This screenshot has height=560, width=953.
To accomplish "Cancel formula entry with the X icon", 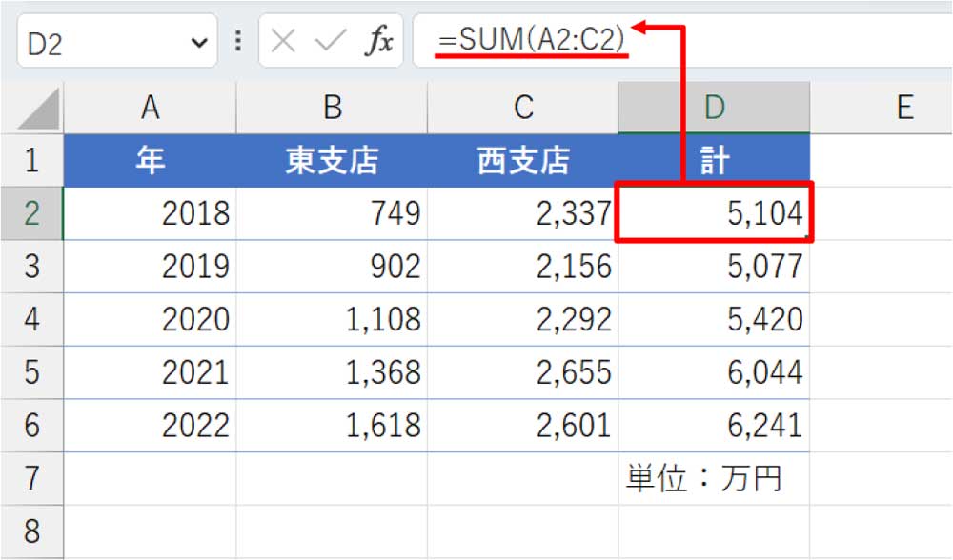I will point(283,42).
